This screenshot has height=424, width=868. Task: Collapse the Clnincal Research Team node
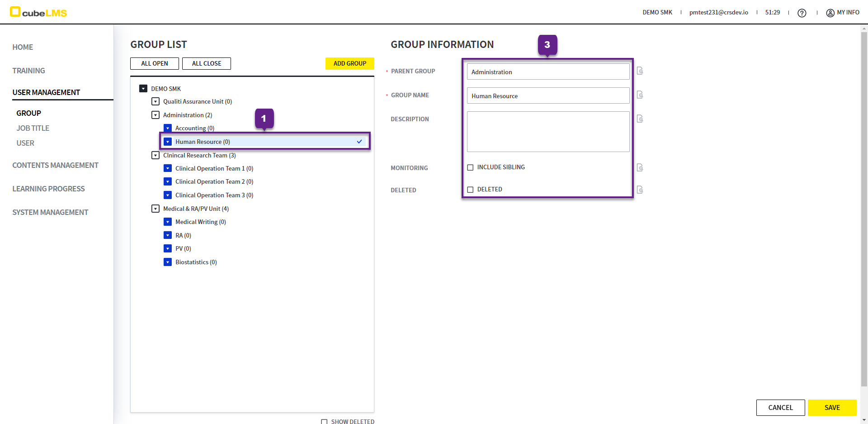[156, 155]
